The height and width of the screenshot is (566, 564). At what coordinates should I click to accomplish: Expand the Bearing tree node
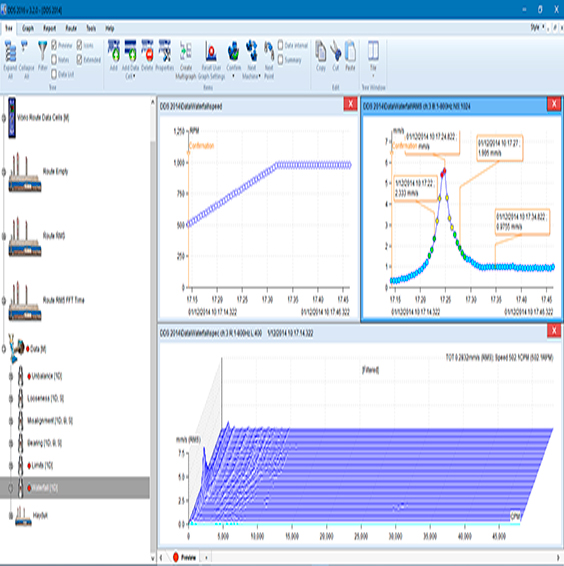(x=11, y=443)
